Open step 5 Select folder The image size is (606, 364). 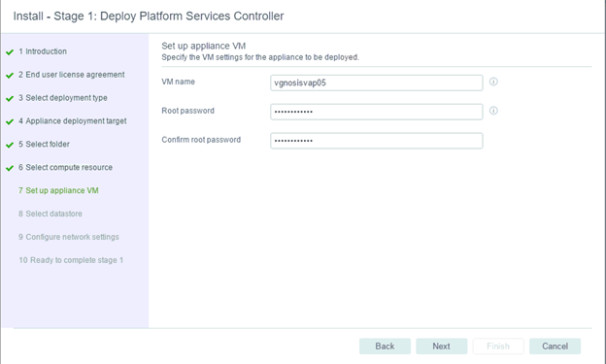[44, 144]
